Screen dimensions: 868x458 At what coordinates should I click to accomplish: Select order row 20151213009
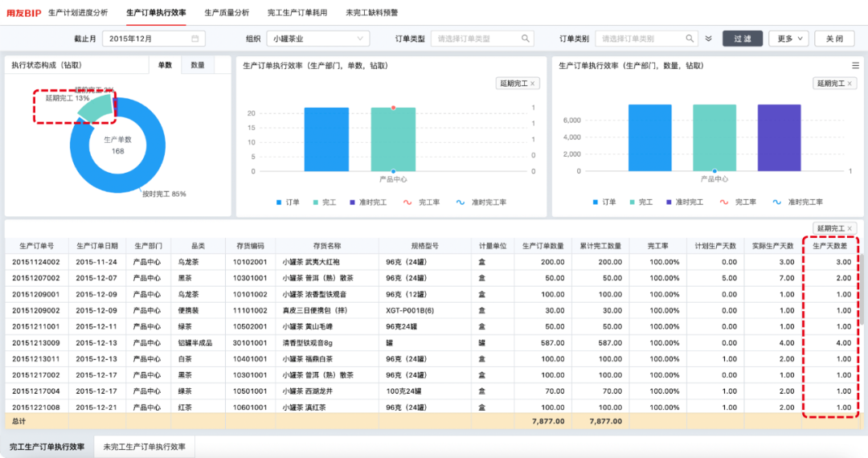[x=432, y=343]
